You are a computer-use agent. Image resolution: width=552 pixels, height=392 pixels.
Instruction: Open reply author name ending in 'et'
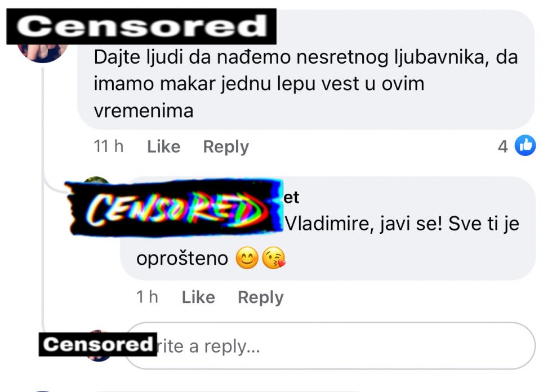coord(291,197)
